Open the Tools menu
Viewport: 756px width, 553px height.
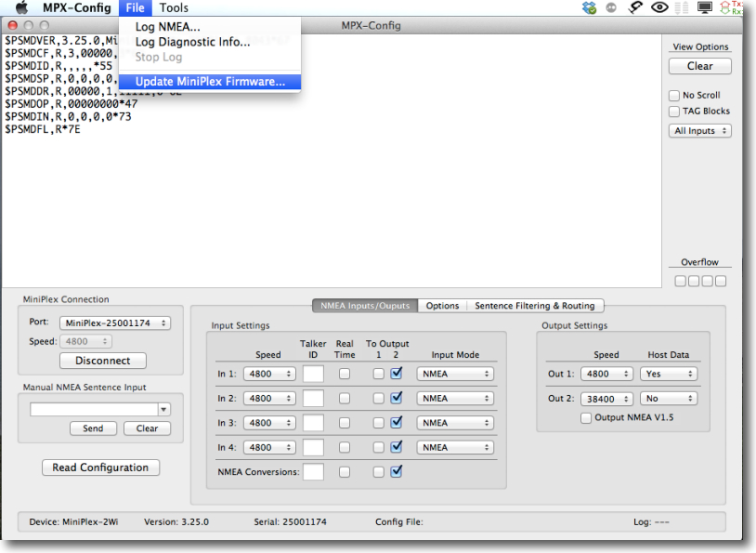[174, 7]
